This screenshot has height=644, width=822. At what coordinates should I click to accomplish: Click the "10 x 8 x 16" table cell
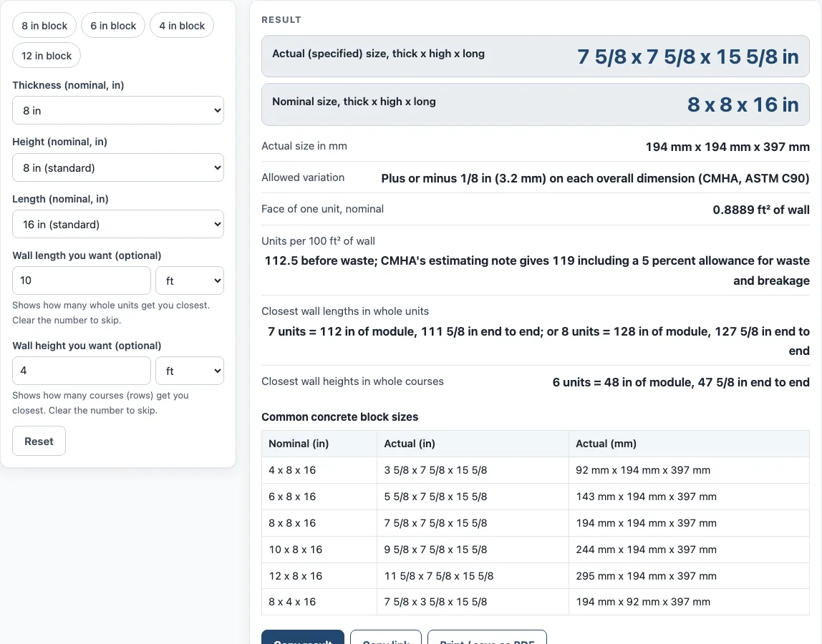[x=319, y=550]
